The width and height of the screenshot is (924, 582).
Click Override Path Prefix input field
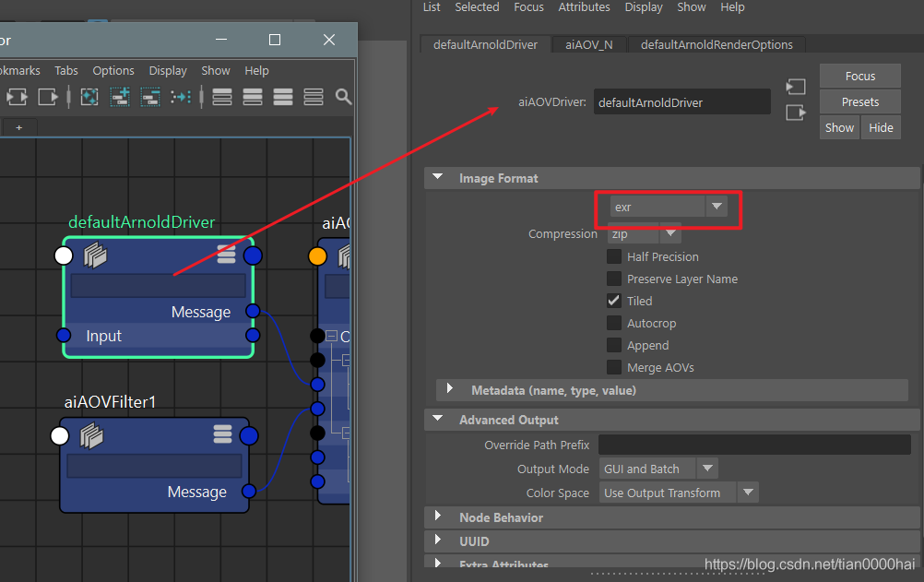[754, 445]
